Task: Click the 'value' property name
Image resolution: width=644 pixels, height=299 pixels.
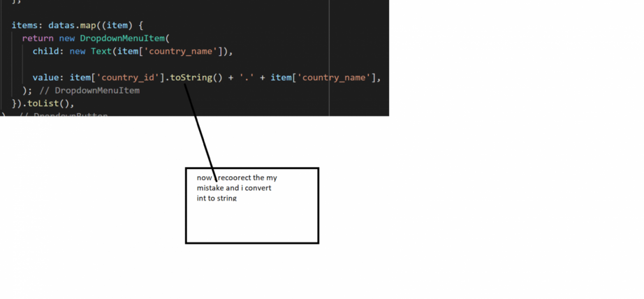Action: coord(45,78)
